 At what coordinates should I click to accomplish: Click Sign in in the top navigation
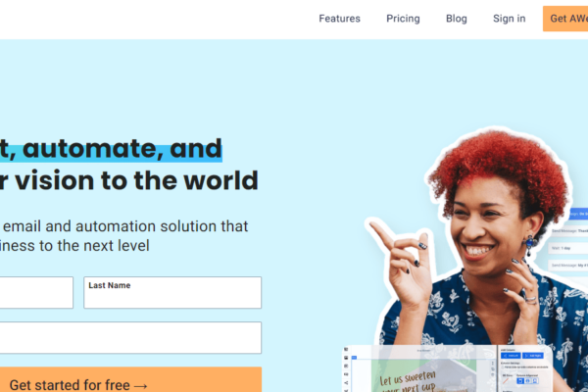(x=510, y=19)
